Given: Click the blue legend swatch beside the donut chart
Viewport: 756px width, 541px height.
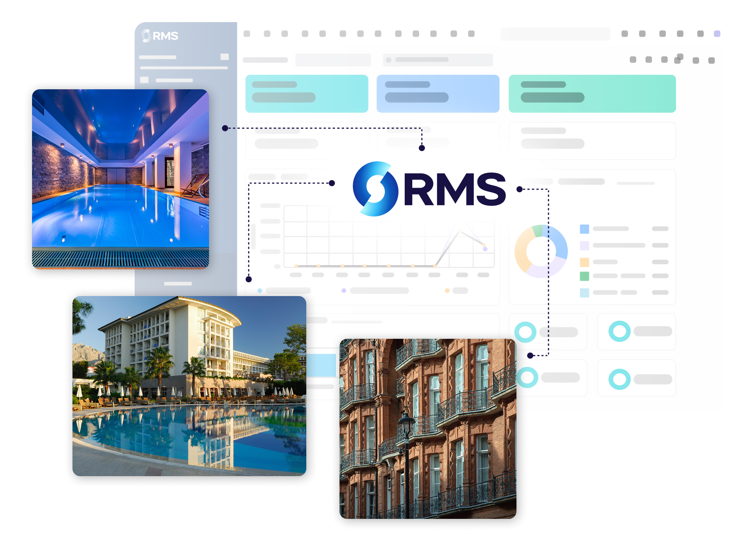Looking at the screenshot, I should pos(584,229).
